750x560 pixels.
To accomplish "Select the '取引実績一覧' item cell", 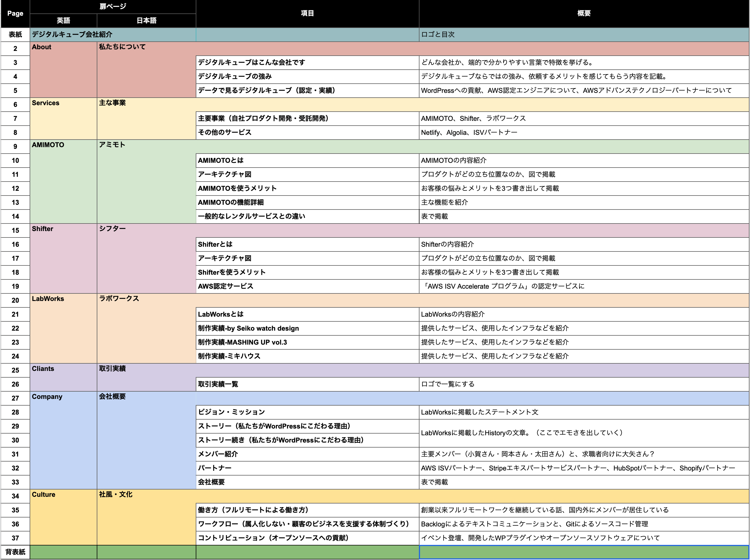I will click(307, 384).
